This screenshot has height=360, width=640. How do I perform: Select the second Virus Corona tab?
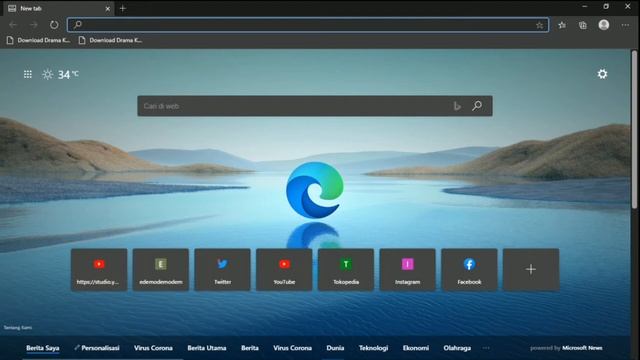pos(293,348)
